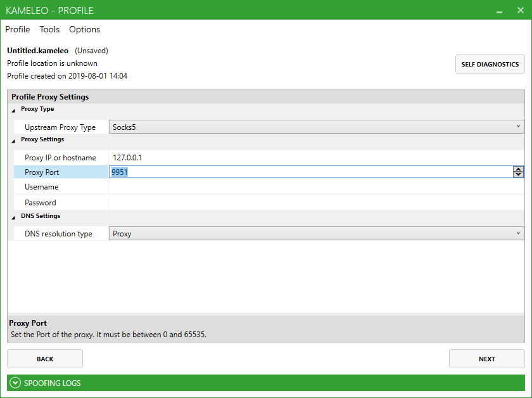Select the Password row label
This screenshot has width=532, height=398.
click(x=41, y=203)
